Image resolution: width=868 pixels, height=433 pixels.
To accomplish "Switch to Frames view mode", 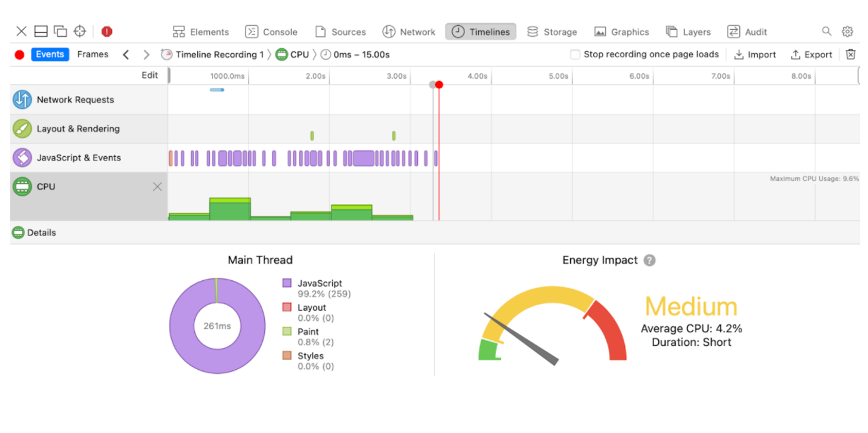I will pos(93,55).
